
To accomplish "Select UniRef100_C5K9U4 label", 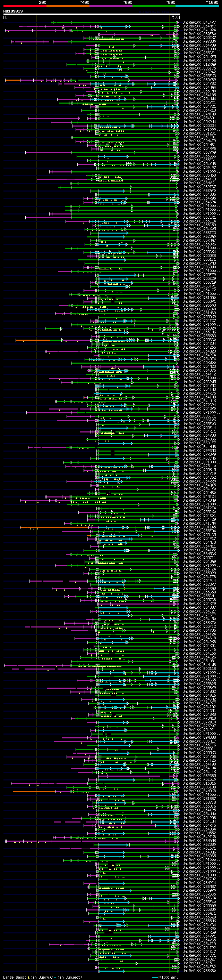I will [199, 122].
